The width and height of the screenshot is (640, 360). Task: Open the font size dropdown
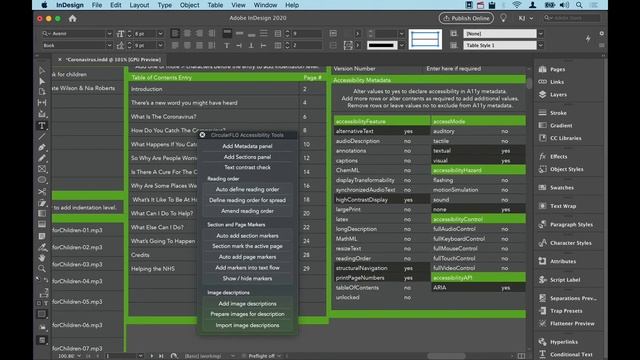coord(160,33)
